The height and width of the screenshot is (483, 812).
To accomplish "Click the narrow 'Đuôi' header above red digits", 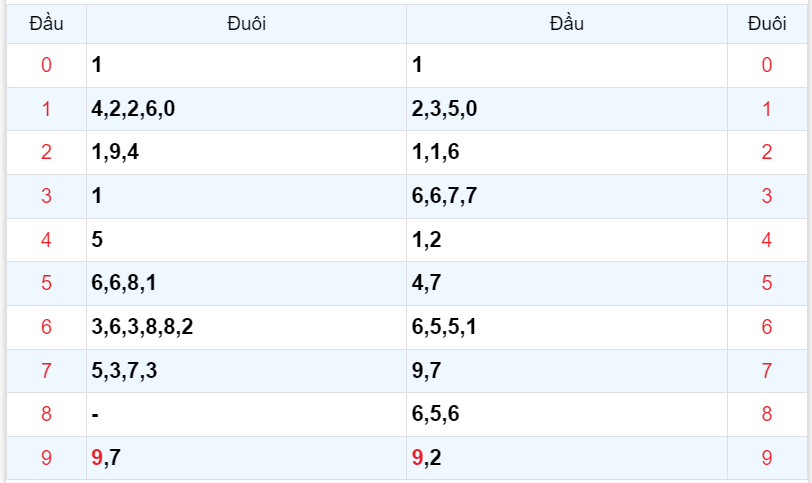I will 767,24.
